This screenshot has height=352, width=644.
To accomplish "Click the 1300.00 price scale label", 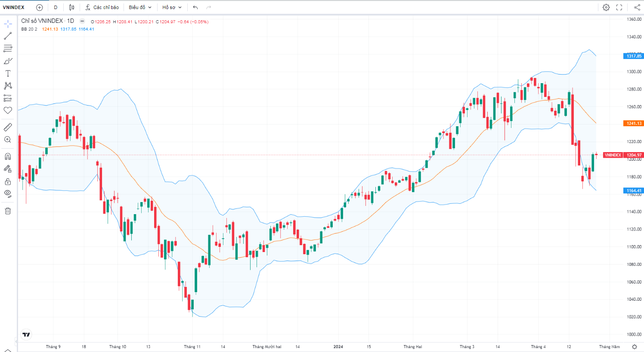I will (x=634, y=72).
